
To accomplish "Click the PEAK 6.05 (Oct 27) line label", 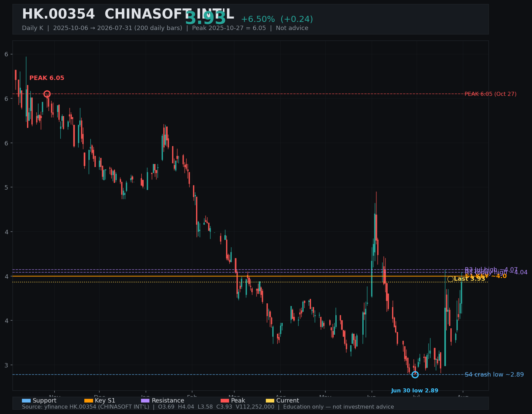I will click(491, 94).
